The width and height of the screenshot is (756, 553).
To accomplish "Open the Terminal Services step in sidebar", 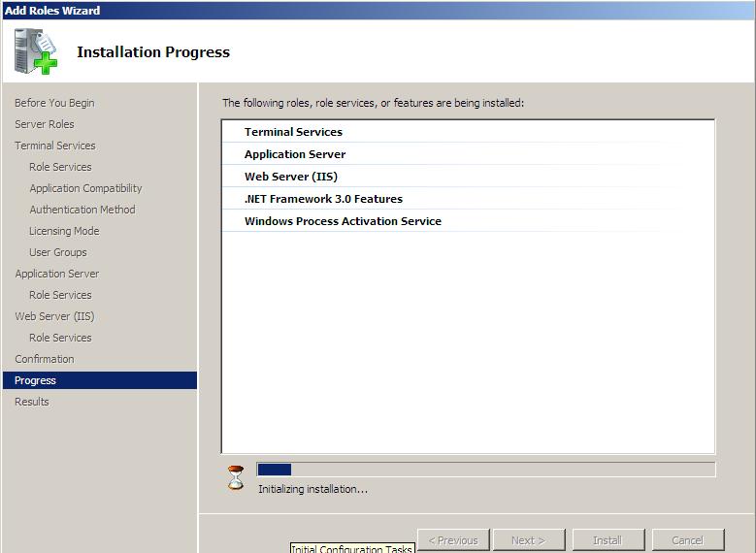I will pos(55,146).
